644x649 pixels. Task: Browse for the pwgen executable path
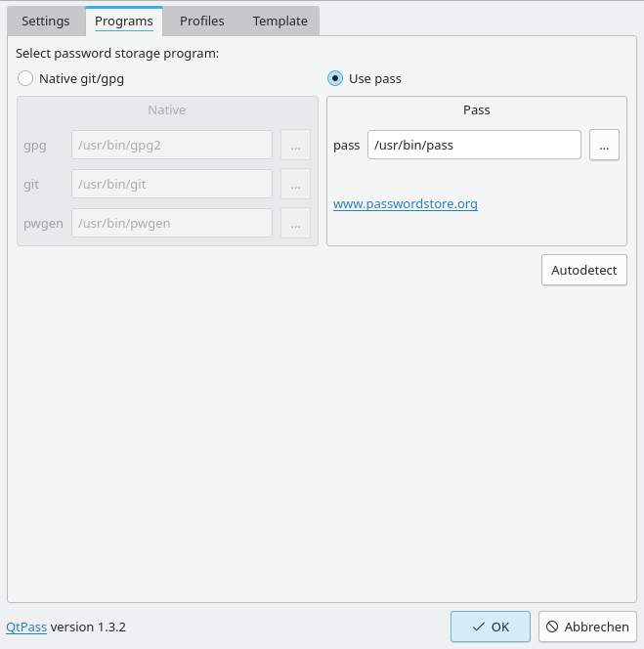point(295,223)
